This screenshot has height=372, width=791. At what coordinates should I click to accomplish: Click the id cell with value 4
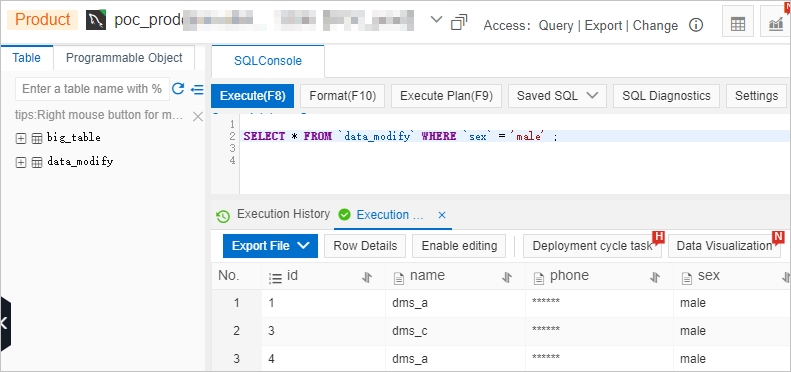pos(323,359)
